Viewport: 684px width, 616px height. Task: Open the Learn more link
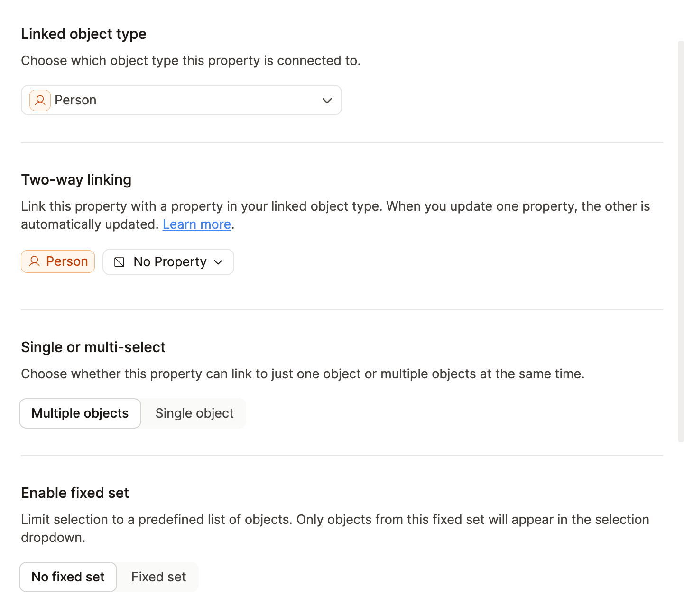(196, 224)
